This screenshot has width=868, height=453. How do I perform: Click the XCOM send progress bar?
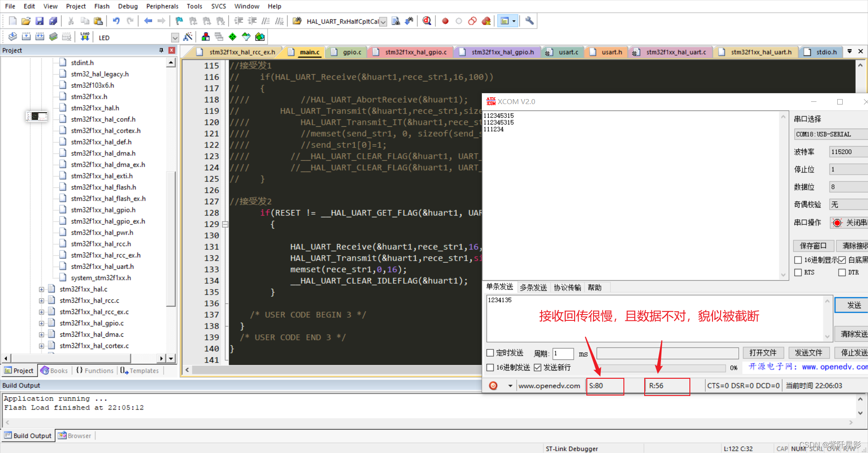click(662, 368)
